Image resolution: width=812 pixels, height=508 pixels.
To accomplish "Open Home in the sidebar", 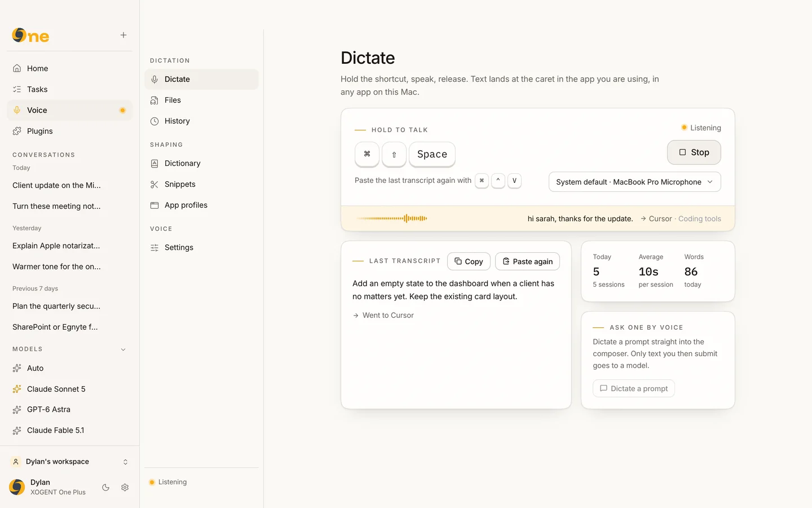I will pyautogui.click(x=70, y=68).
